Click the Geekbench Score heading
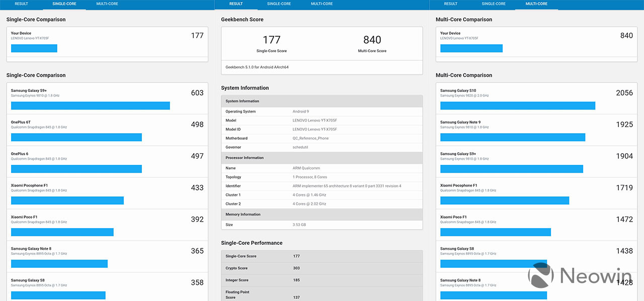 pyautogui.click(x=243, y=20)
